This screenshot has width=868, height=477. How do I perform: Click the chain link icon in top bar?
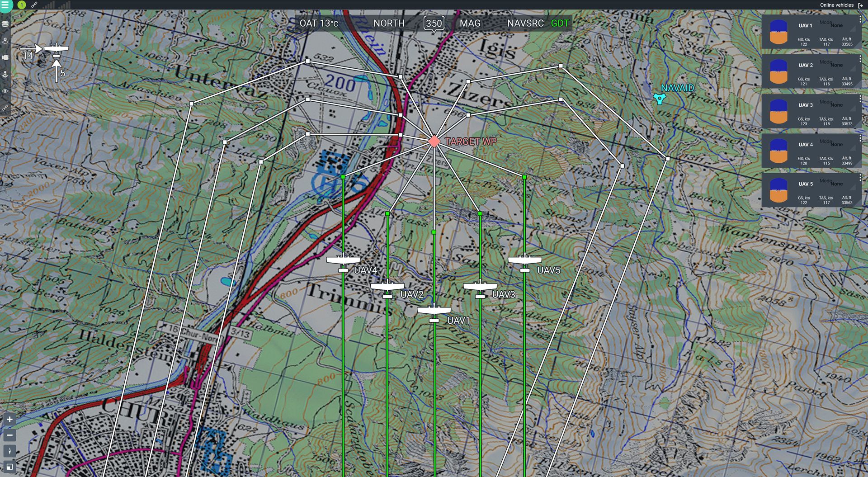coord(34,5)
